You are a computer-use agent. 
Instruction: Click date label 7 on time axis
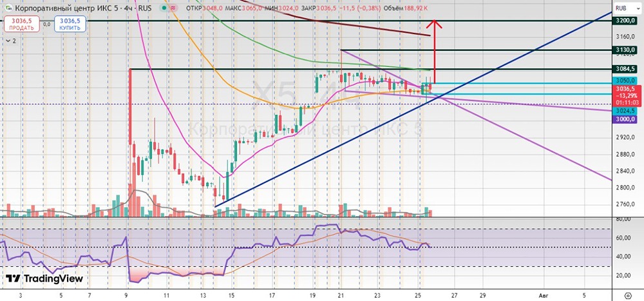click(x=90, y=295)
